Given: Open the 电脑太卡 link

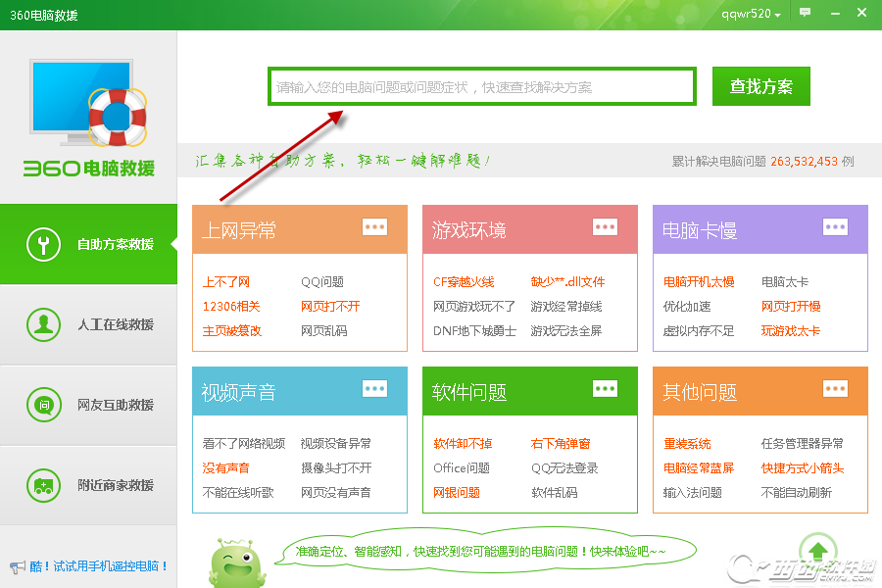Looking at the screenshot, I should coord(785,282).
